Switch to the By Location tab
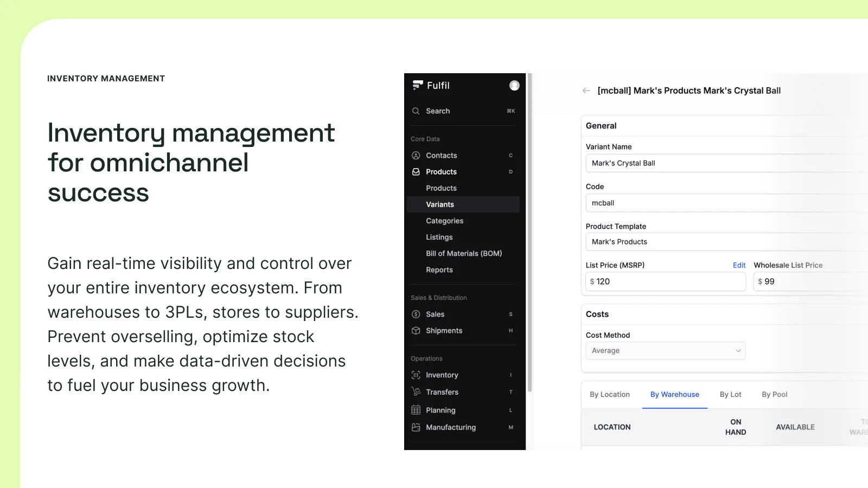 click(x=610, y=395)
